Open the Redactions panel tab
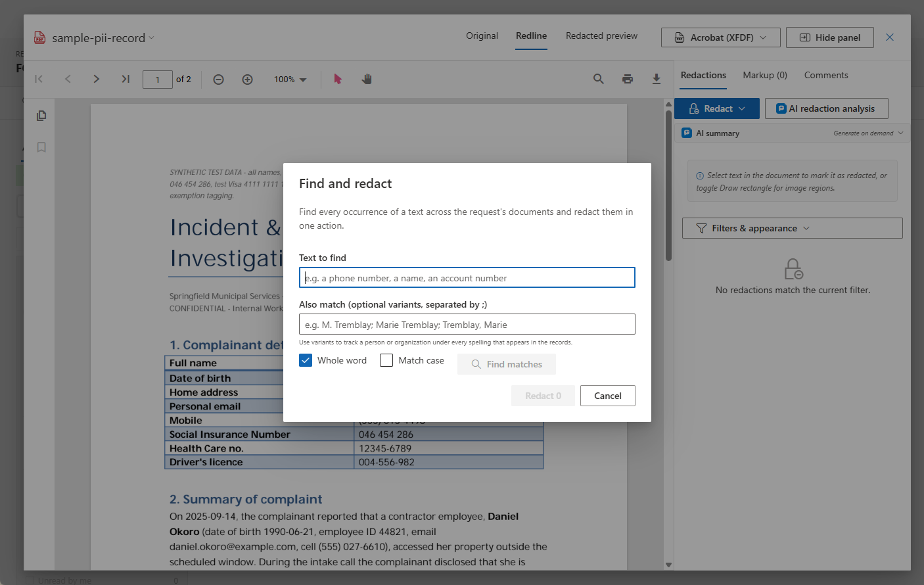Image resolution: width=924 pixels, height=585 pixels. pos(703,76)
